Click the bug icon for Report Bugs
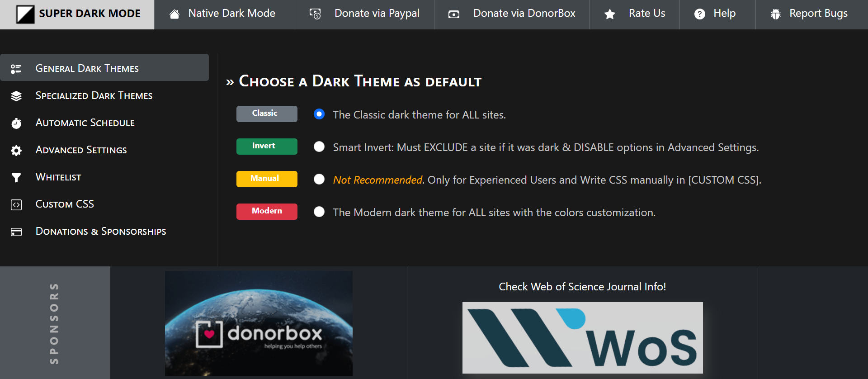Screen dimensions: 868x379 (x=776, y=14)
